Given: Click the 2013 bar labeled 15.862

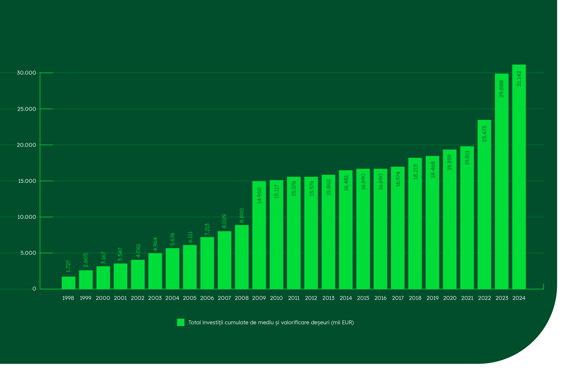Looking at the screenshot, I should pyautogui.click(x=328, y=232).
